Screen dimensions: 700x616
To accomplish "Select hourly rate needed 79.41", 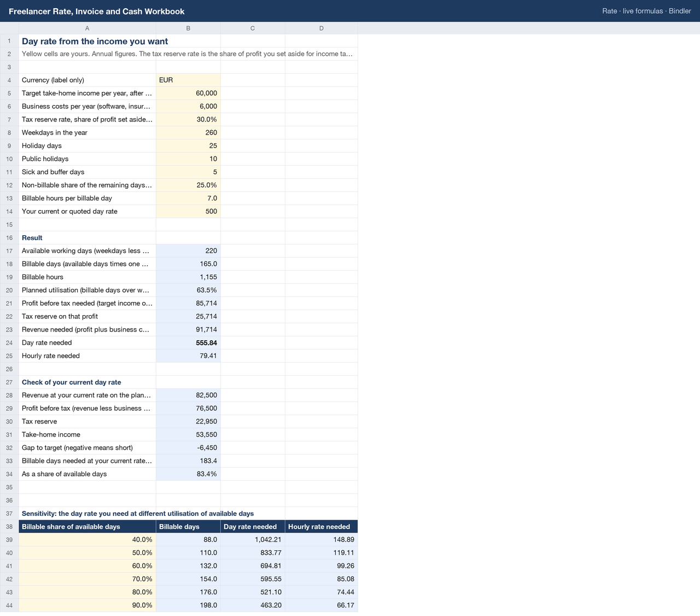I will point(188,356).
